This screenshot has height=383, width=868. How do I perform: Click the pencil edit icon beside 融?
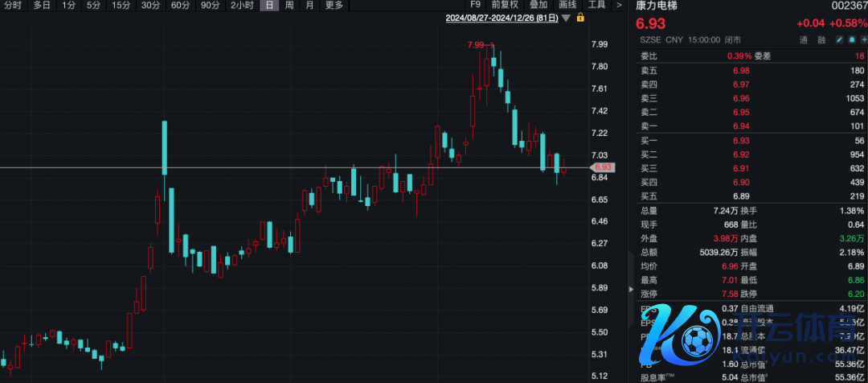[x=839, y=39]
